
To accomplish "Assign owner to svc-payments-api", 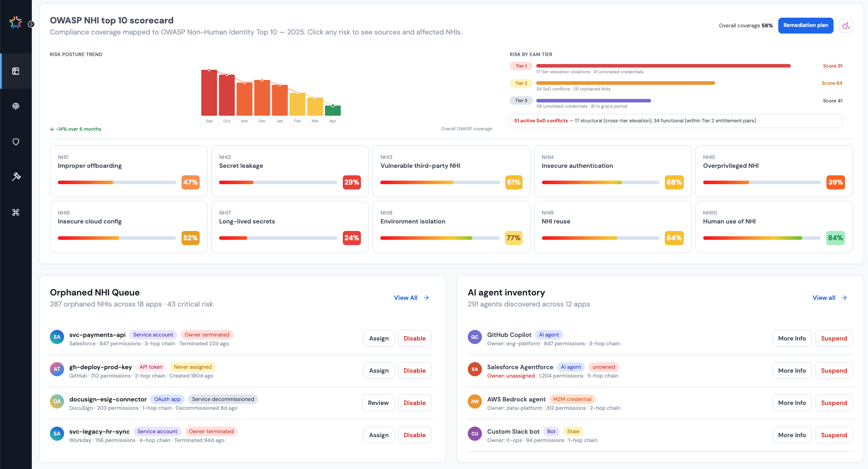I will click(x=379, y=338).
